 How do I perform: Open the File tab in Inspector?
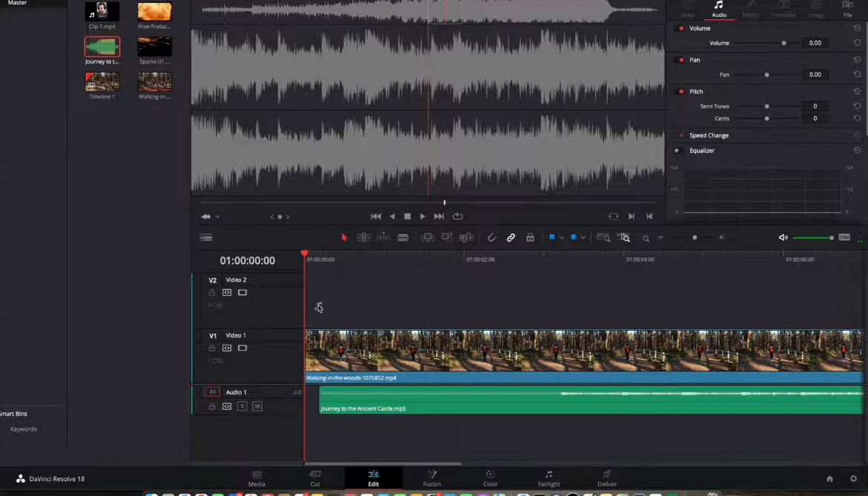point(847,10)
